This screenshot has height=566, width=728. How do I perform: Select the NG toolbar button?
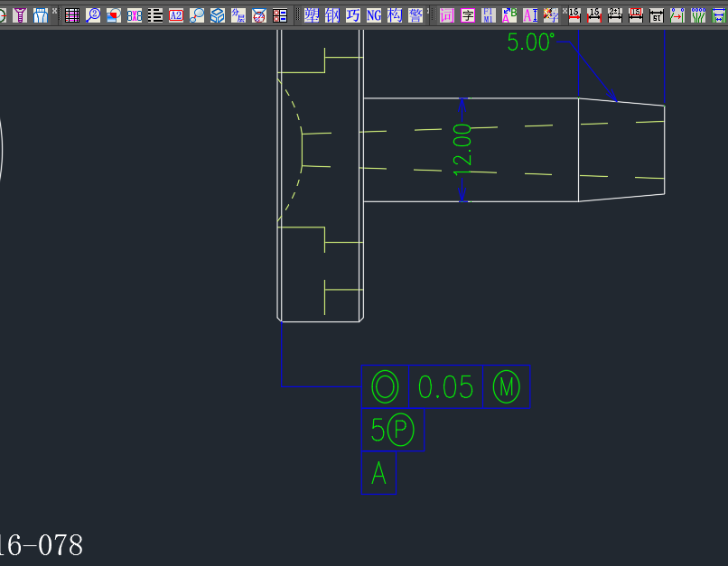pyautogui.click(x=374, y=15)
